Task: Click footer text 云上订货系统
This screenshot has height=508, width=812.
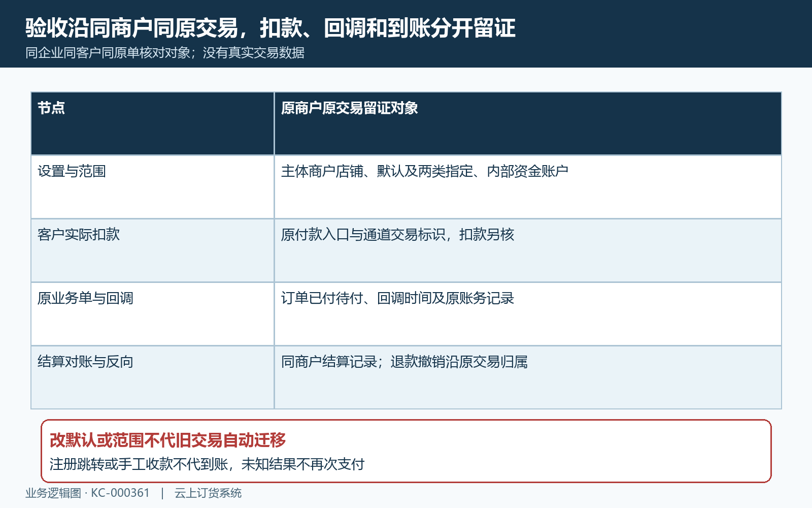Action: [x=208, y=493]
